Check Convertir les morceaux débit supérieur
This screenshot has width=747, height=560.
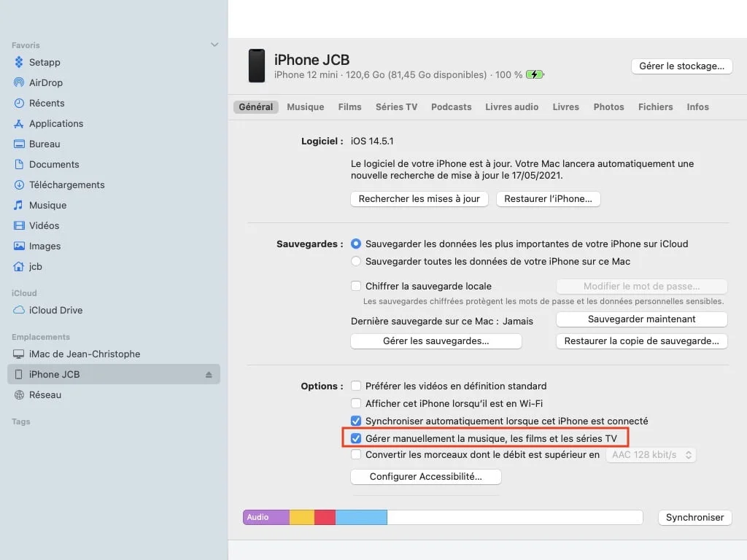[356, 455]
